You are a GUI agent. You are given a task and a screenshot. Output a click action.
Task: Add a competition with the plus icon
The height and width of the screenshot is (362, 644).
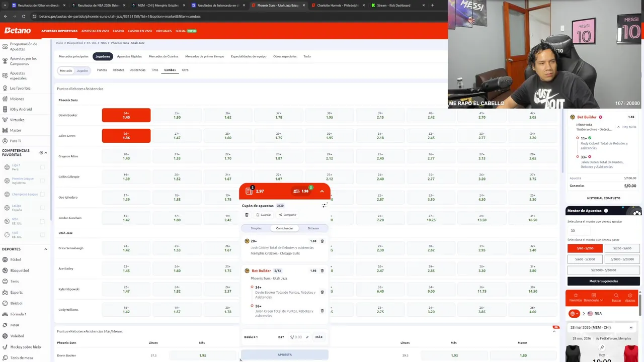[x=41, y=152]
